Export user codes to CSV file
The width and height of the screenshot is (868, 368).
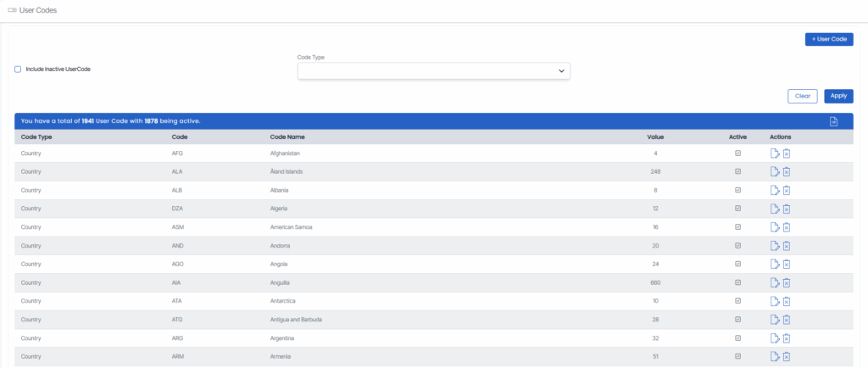coord(834,121)
